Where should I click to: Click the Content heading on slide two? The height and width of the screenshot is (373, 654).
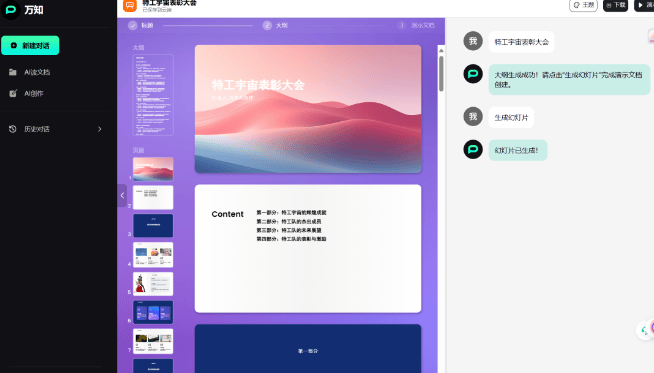(x=227, y=214)
